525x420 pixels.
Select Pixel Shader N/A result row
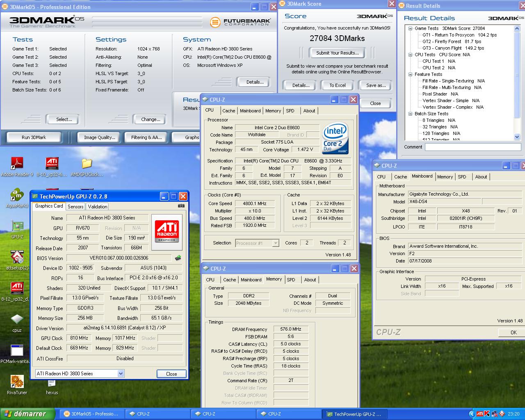pos(440,94)
